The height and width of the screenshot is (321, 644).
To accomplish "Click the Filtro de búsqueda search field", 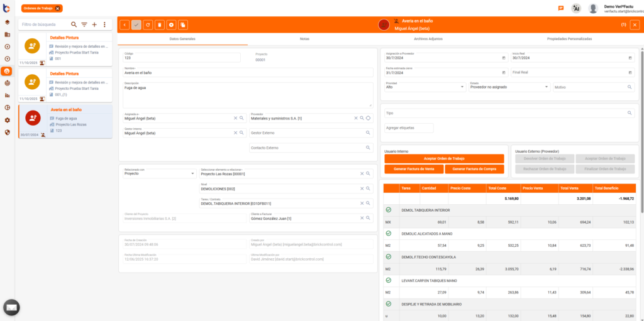I will tap(44, 24).
